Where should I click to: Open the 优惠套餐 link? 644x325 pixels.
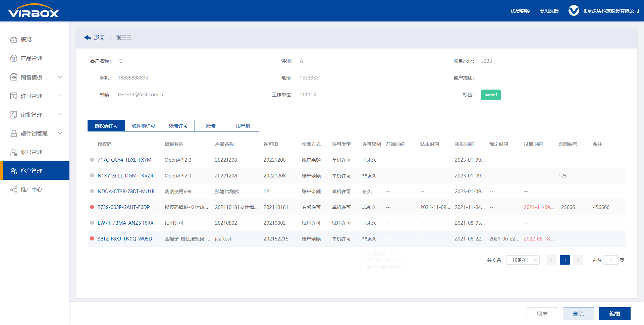coord(520,11)
